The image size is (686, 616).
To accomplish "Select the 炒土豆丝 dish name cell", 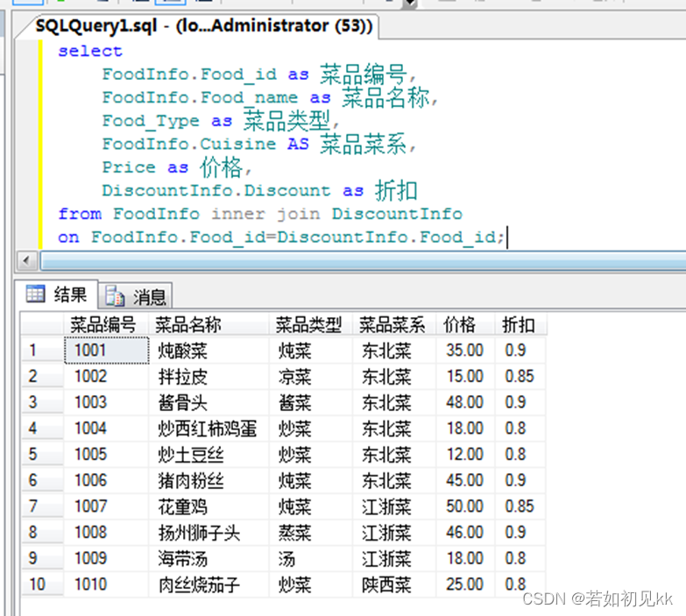I will 209,454.
